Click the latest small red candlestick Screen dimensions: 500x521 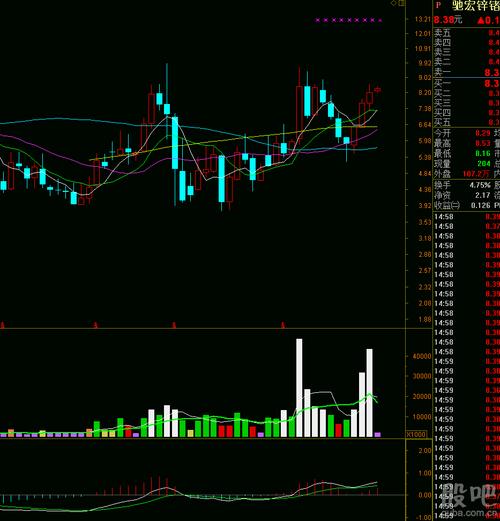tap(377, 90)
